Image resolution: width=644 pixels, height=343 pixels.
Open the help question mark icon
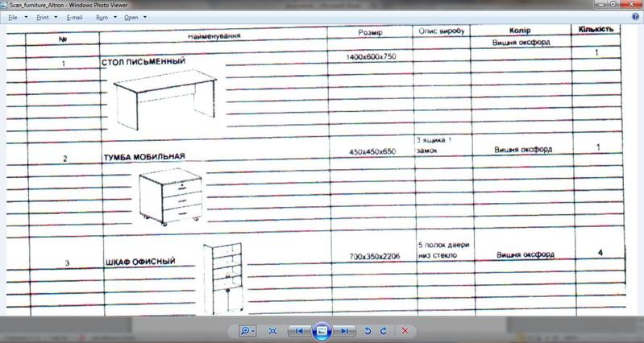636,16
